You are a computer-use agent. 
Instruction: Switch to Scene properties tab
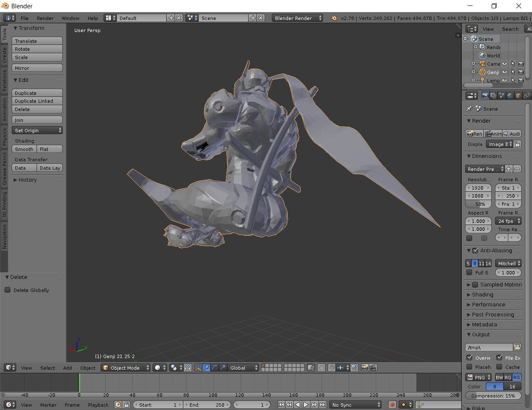click(x=502, y=96)
